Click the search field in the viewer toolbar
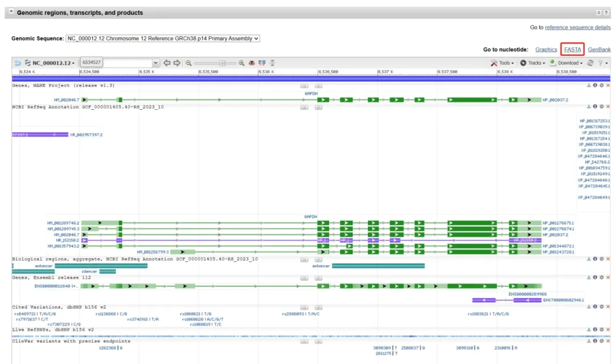The image size is (615, 364). point(116,63)
